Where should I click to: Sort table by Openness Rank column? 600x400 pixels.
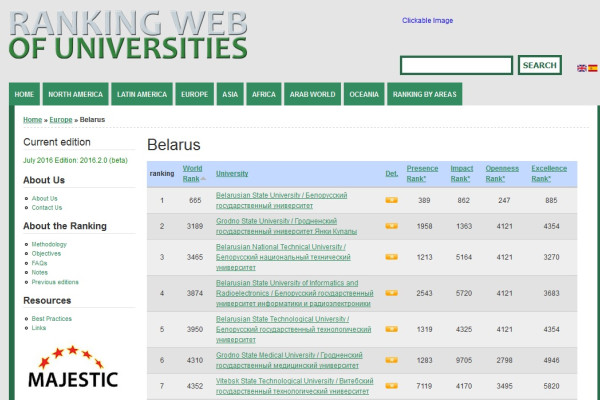(502, 174)
